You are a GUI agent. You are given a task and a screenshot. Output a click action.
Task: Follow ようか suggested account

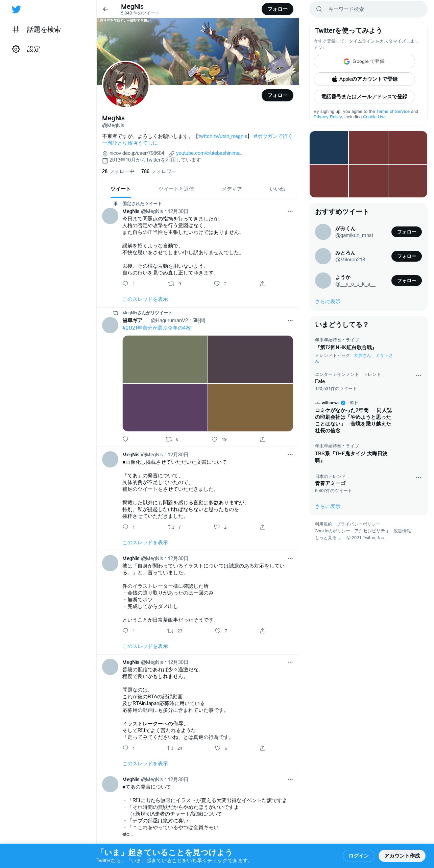point(407,281)
